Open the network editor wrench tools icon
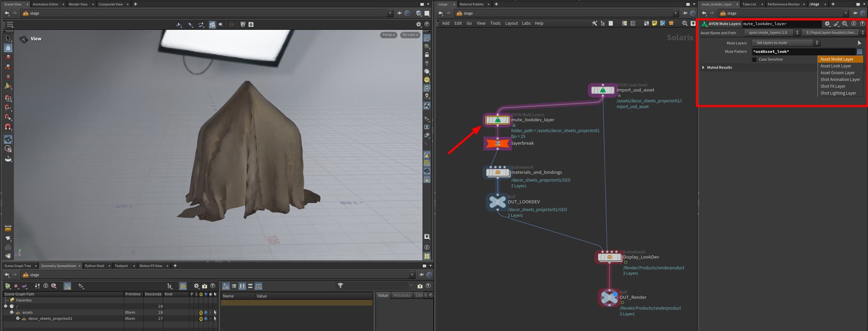Screen dimensions: 868x331 pos(594,24)
